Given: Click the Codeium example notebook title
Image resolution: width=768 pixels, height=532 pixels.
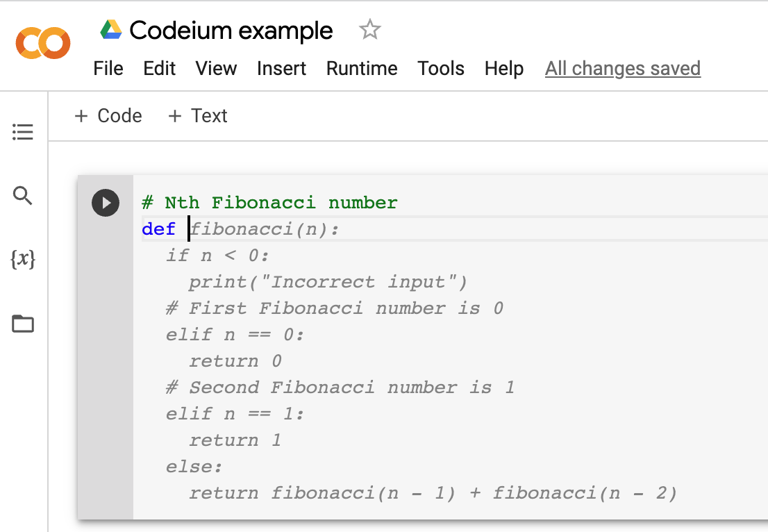Looking at the screenshot, I should (231, 31).
